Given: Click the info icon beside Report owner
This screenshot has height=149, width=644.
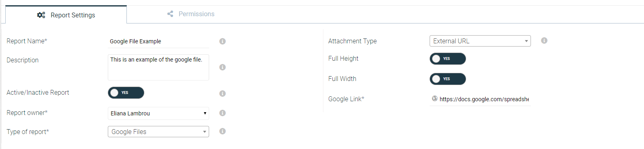Looking at the screenshot, I should [223, 113].
